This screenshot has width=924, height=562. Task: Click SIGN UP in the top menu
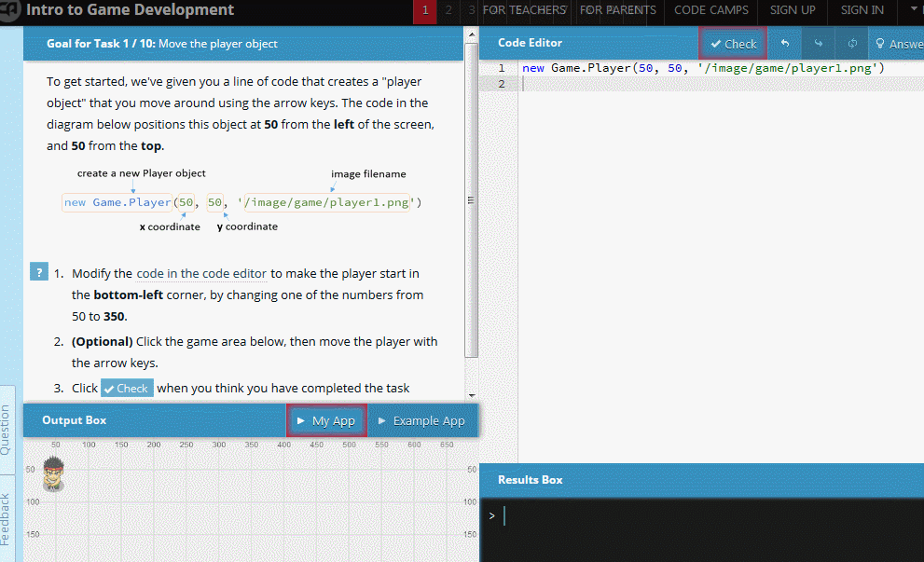tap(792, 10)
